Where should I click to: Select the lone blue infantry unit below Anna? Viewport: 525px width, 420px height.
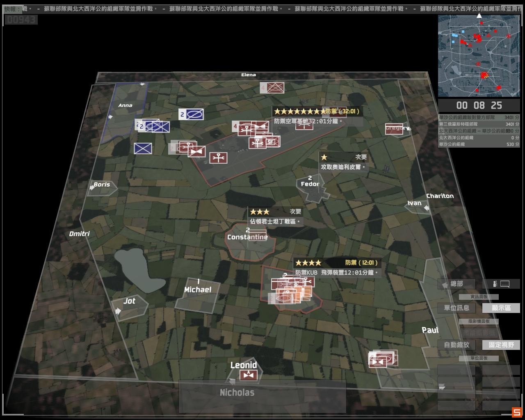(143, 148)
